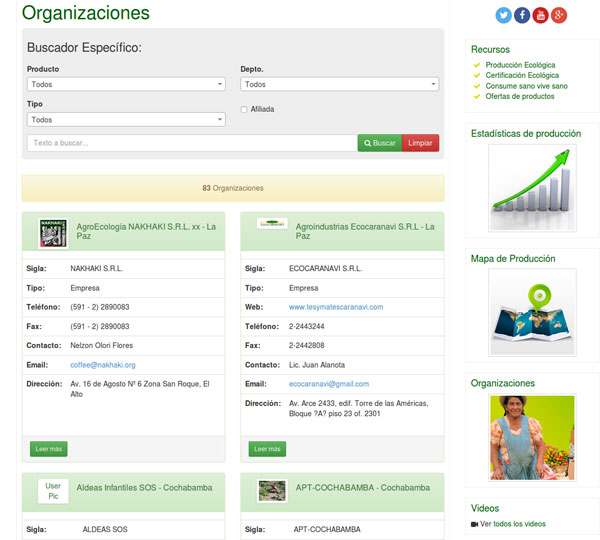Open the Twitter social icon

tap(503, 15)
